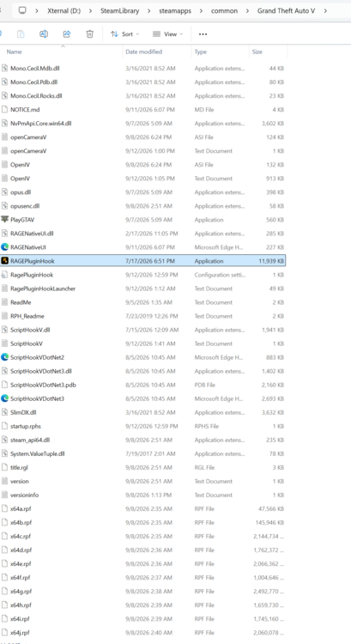Sort by the Size column header

[x=257, y=52]
